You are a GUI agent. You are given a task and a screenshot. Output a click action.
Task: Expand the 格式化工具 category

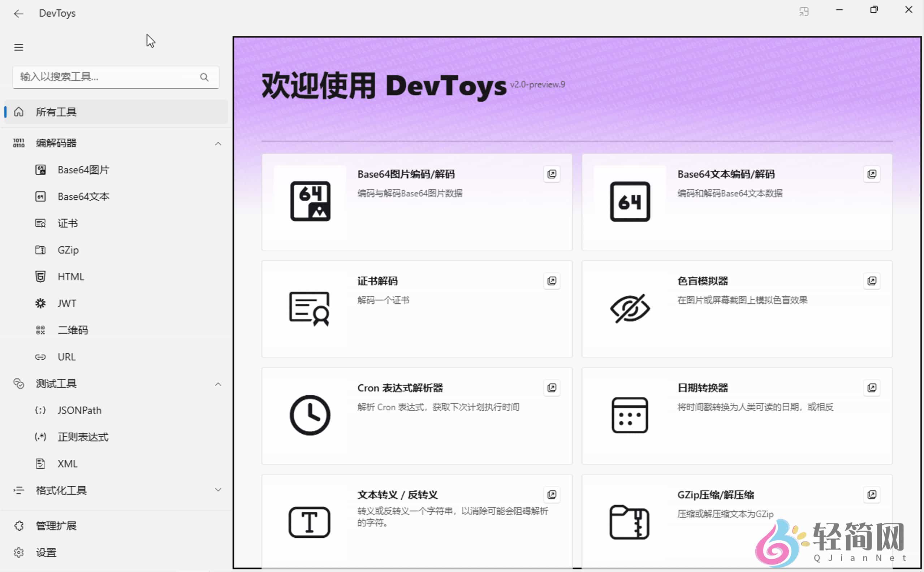pyautogui.click(x=218, y=489)
